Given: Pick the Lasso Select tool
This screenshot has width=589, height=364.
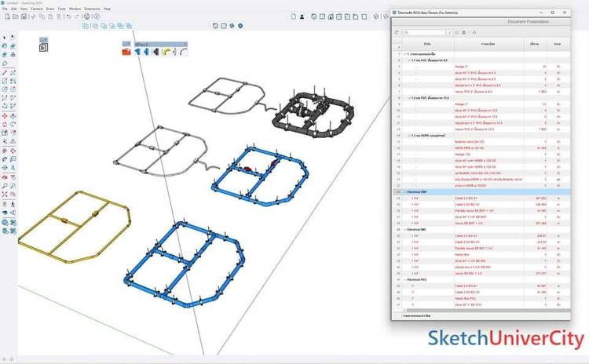Looking at the screenshot, I should click(x=13, y=38).
